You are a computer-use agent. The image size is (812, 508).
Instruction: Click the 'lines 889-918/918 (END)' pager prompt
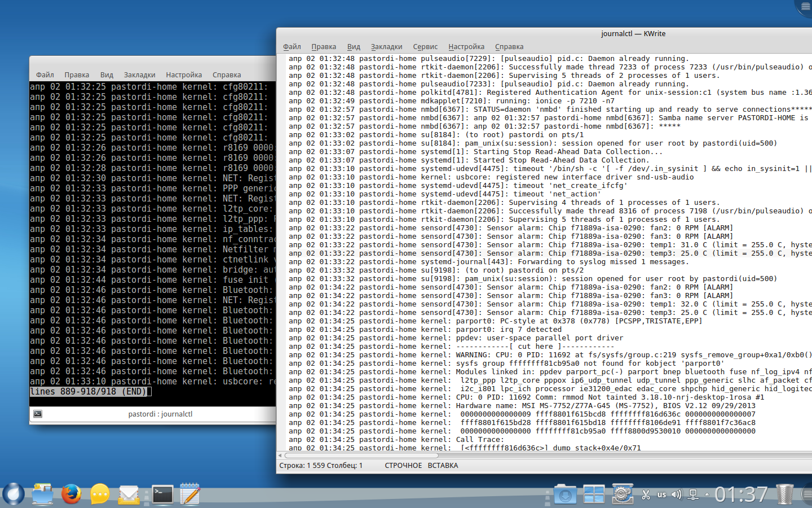89,392
